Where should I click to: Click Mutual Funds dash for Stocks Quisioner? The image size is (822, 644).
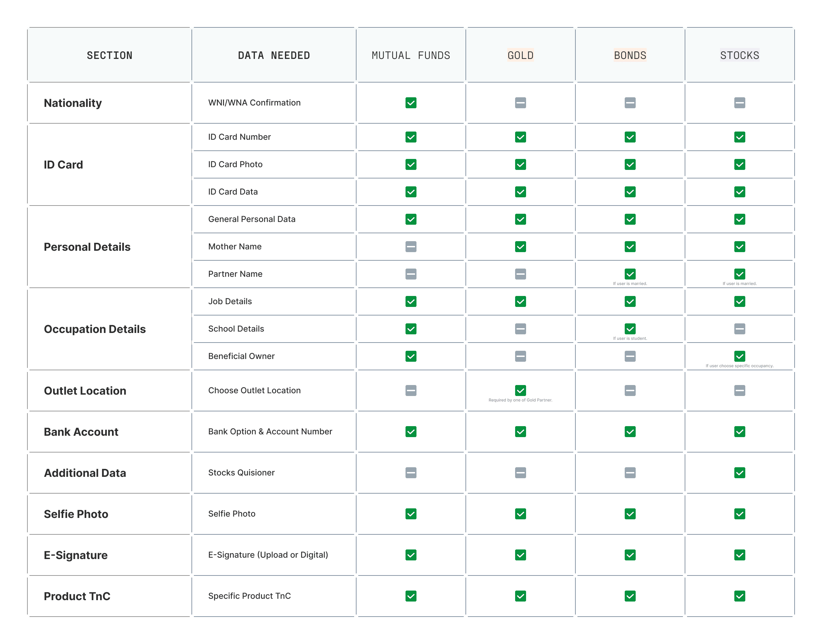(411, 472)
